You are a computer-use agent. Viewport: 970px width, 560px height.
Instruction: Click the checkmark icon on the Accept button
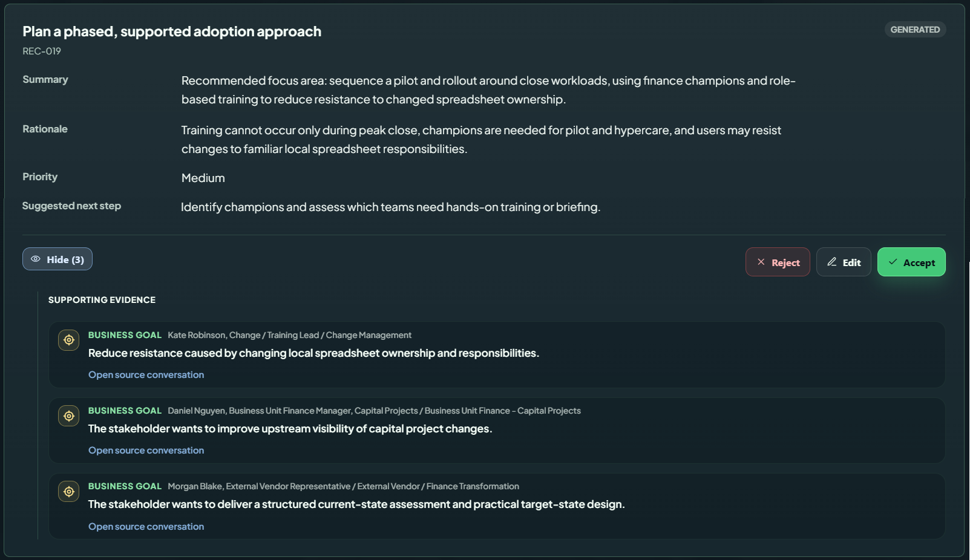click(x=893, y=262)
